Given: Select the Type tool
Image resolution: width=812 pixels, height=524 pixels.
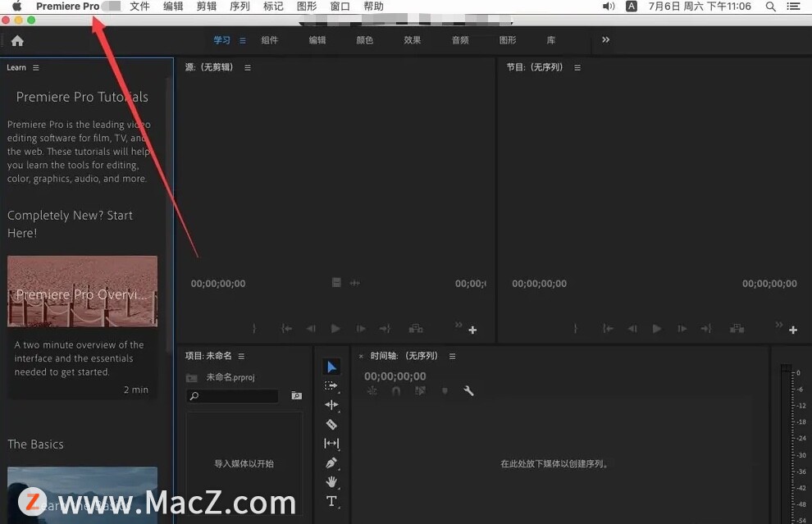Looking at the screenshot, I should (x=331, y=501).
